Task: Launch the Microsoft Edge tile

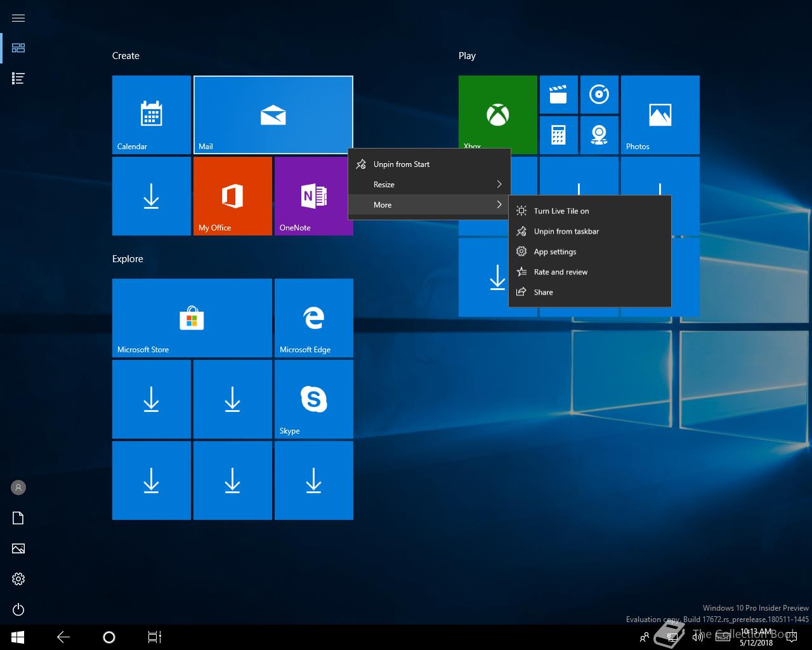Action: (x=314, y=318)
